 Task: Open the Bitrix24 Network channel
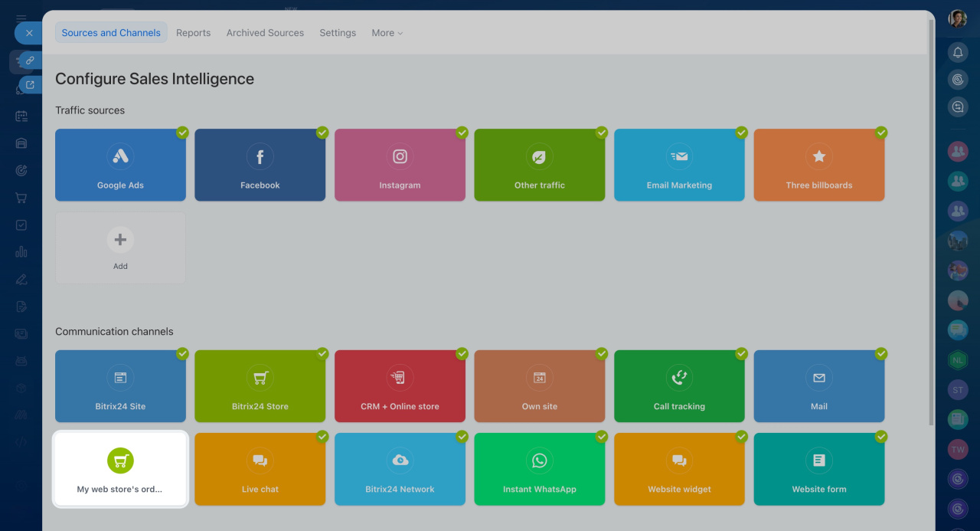coord(400,469)
